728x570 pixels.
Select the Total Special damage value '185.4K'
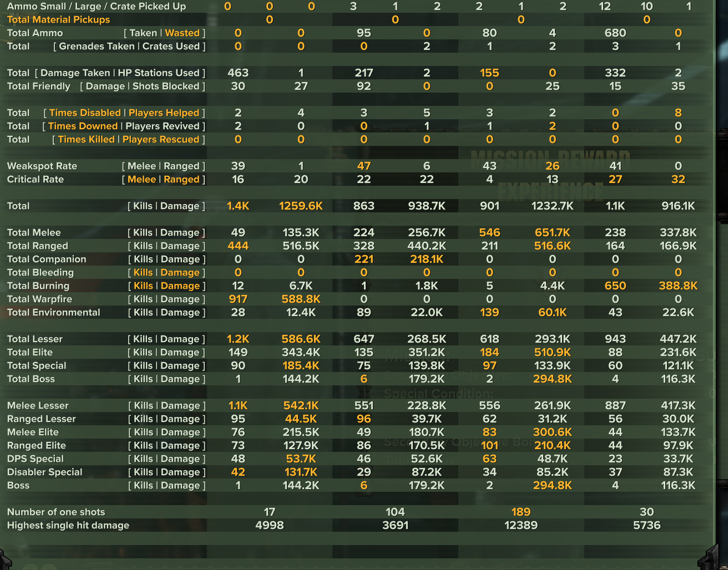coord(301,365)
